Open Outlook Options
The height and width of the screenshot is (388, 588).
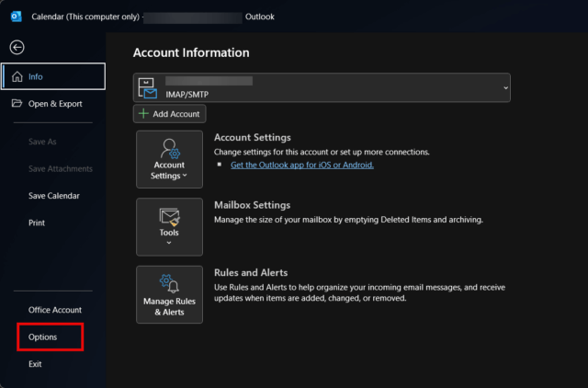pos(43,337)
